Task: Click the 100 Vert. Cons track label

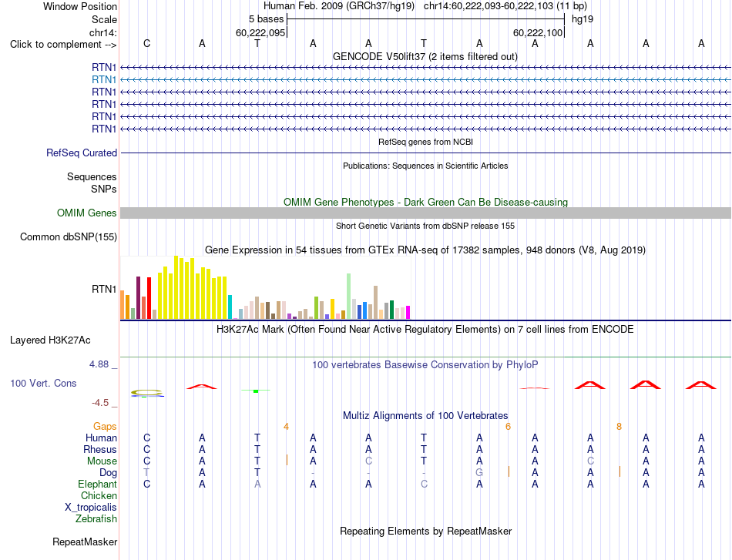Action: coord(43,384)
